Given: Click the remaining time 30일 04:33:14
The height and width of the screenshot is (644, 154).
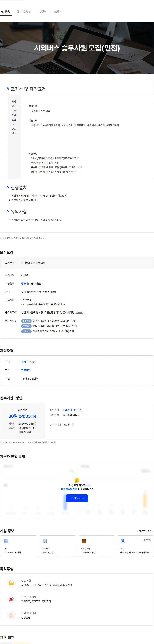Looking at the screenshot, I should [22, 416].
